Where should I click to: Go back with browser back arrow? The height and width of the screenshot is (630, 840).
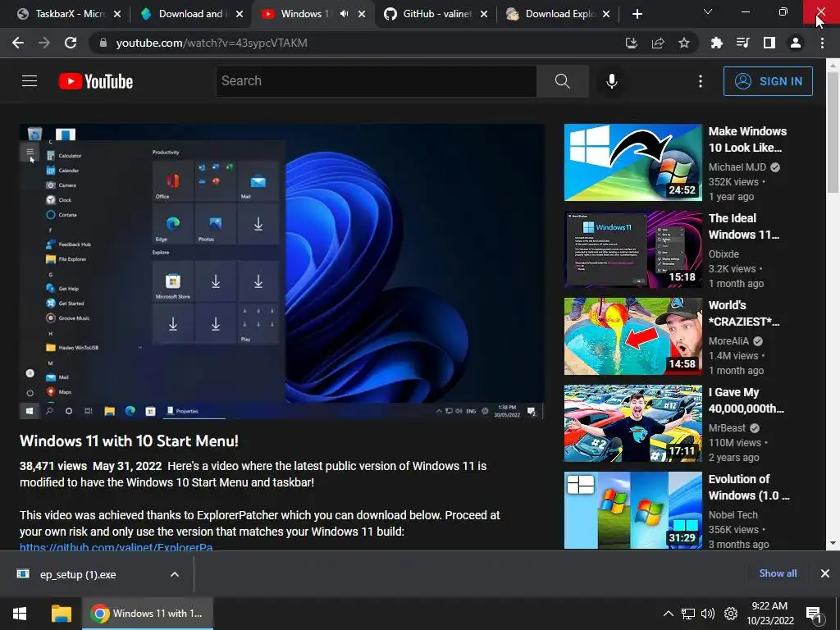point(18,43)
